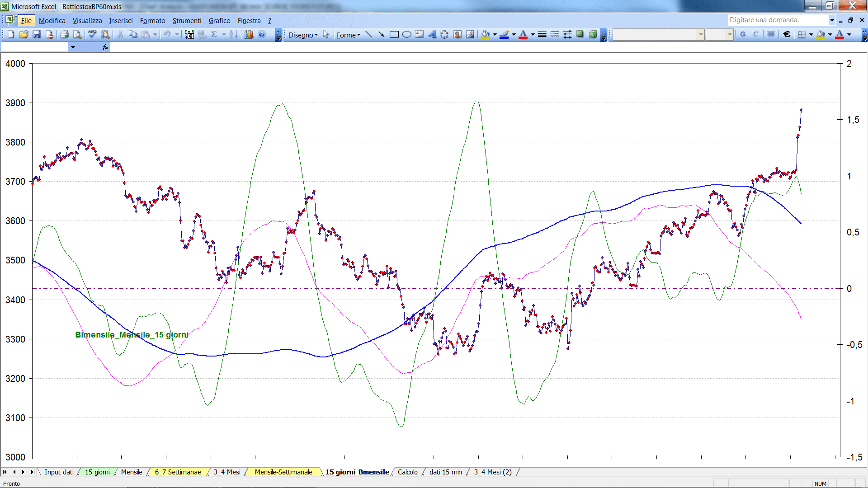Toggle Italic (C) formatting
Screen dimensions: 868x488
point(755,34)
